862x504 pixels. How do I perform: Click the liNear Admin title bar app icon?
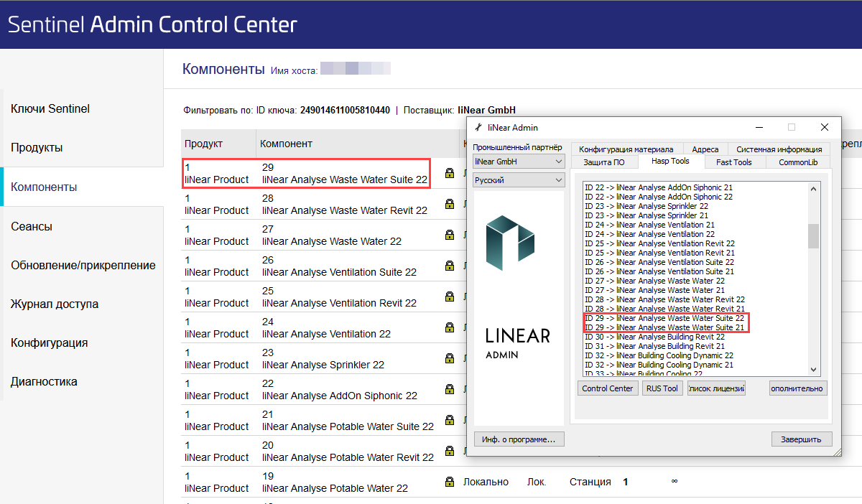pos(478,127)
